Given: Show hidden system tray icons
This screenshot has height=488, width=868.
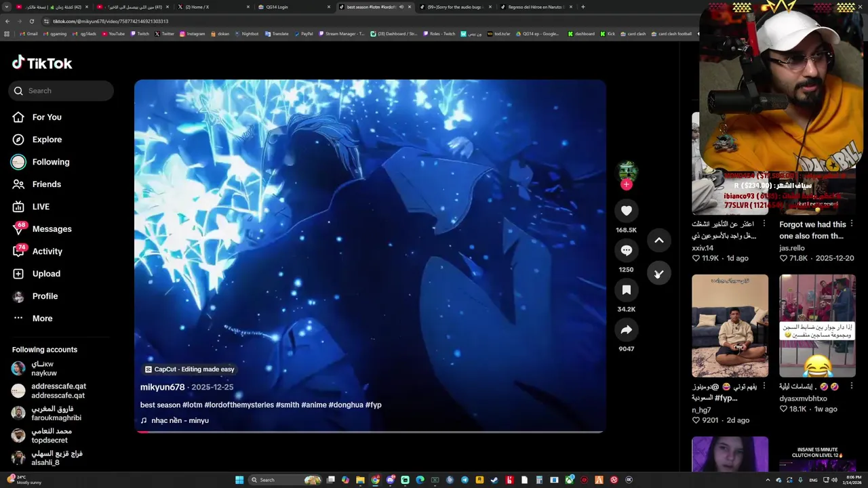Looking at the screenshot, I should coord(768,480).
